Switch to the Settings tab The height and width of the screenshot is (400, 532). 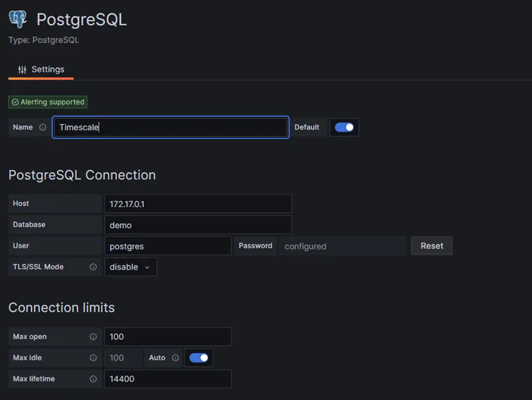point(41,69)
